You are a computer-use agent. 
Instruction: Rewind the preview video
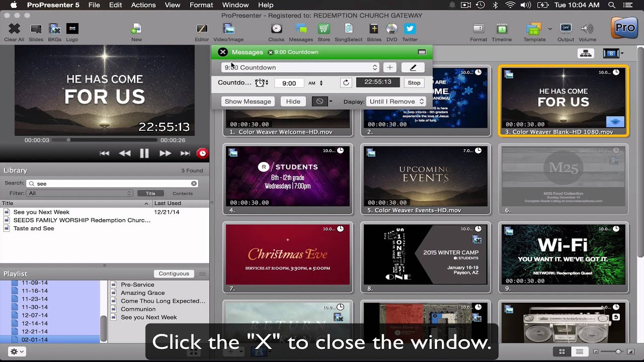(125, 153)
